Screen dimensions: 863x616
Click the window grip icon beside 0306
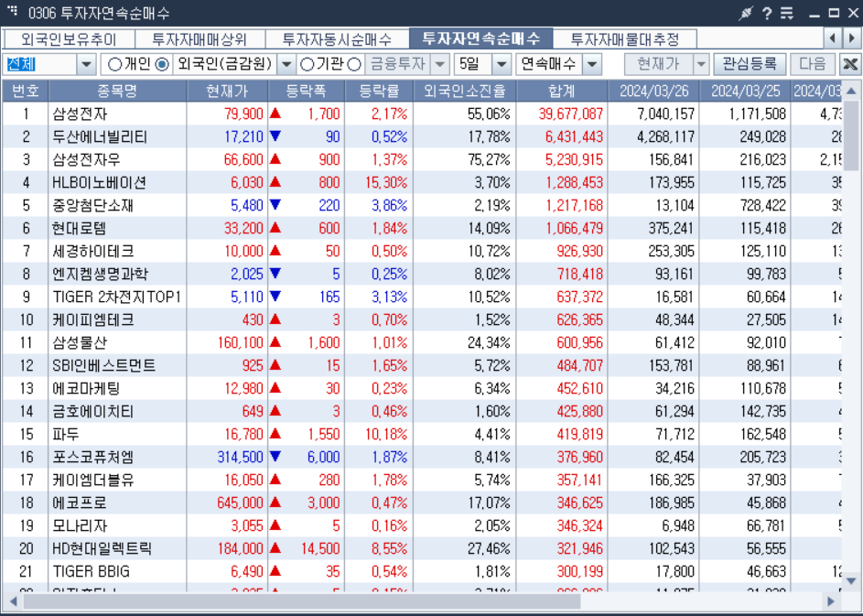[12, 11]
